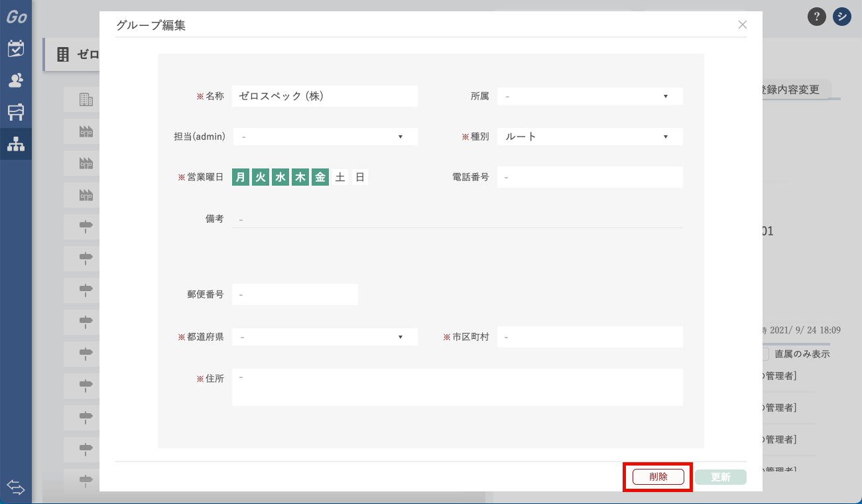The image size is (862, 504).
Task: Open the calendar schedule sidebar icon
Action: (16, 48)
